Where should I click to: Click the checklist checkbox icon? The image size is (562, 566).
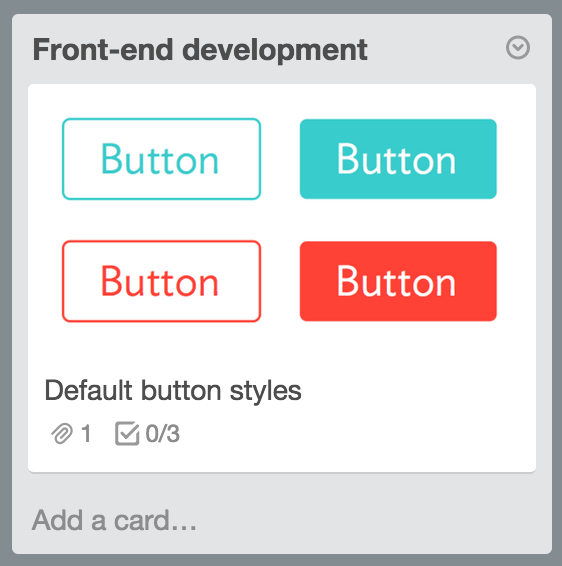point(127,433)
